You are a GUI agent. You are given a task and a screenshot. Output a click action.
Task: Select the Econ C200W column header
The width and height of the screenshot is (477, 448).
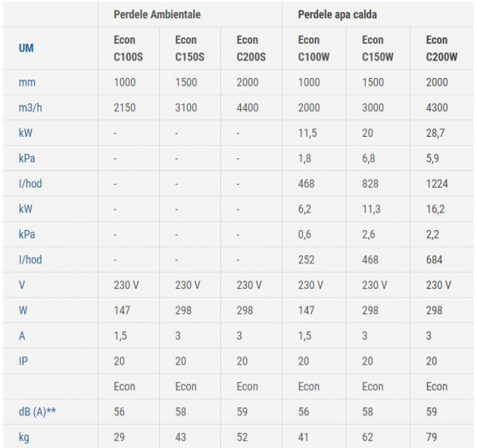[x=440, y=48]
